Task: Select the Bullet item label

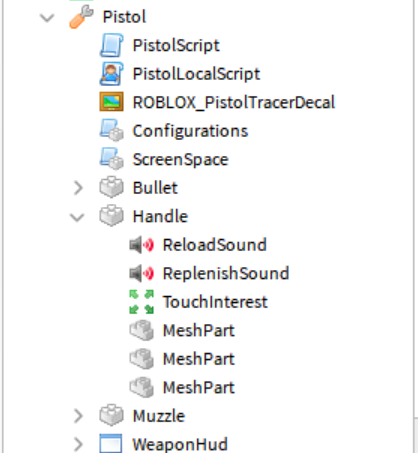Action: 155,188
